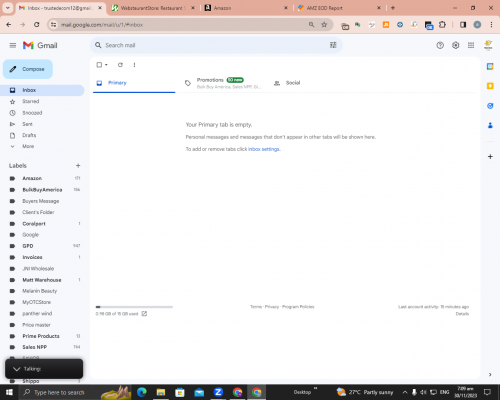Open the three-dot toolbar options menu

[x=134, y=65]
